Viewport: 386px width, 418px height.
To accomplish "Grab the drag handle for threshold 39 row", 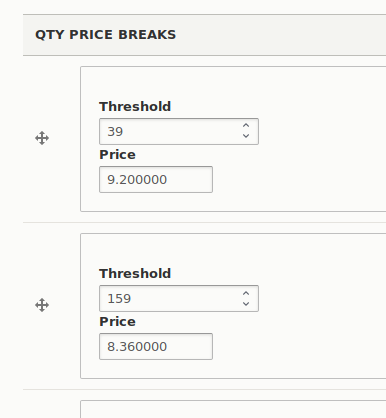I will click(x=42, y=138).
